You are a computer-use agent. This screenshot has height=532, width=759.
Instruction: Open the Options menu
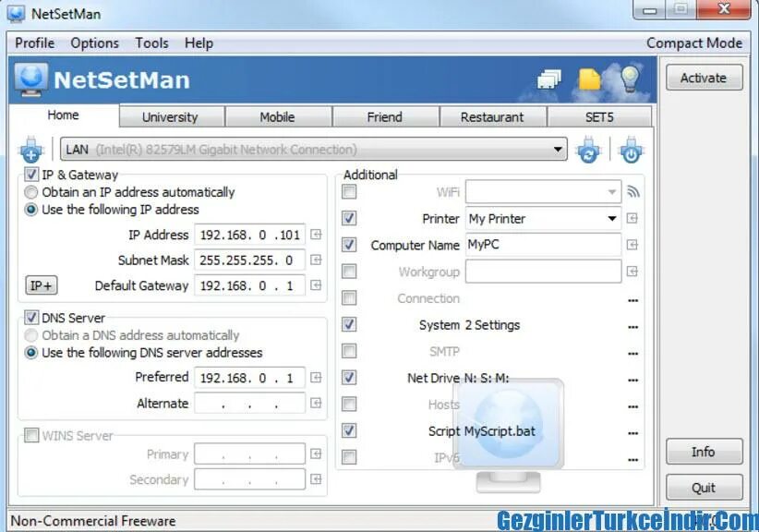pyautogui.click(x=94, y=43)
